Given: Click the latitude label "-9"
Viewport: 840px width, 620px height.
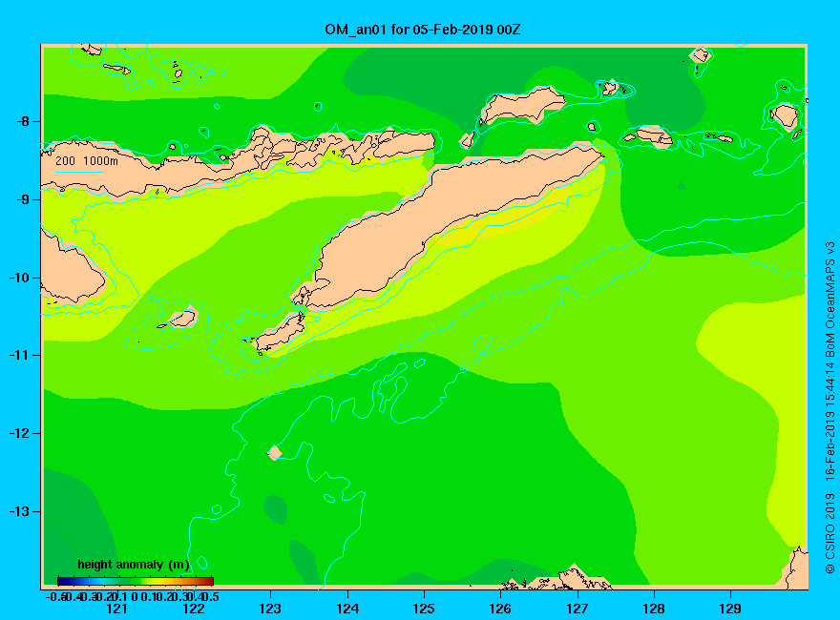Looking at the screenshot, I should (x=23, y=199).
